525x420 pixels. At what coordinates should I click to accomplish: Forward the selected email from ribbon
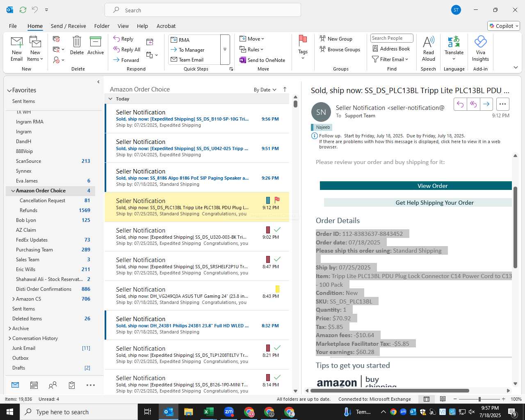click(x=126, y=60)
